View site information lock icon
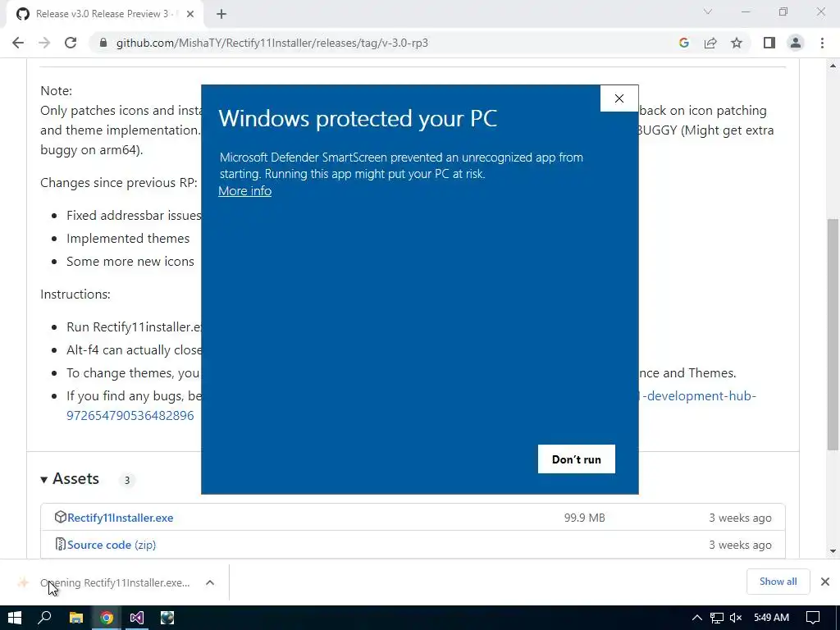This screenshot has height=630, width=840. (x=103, y=43)
